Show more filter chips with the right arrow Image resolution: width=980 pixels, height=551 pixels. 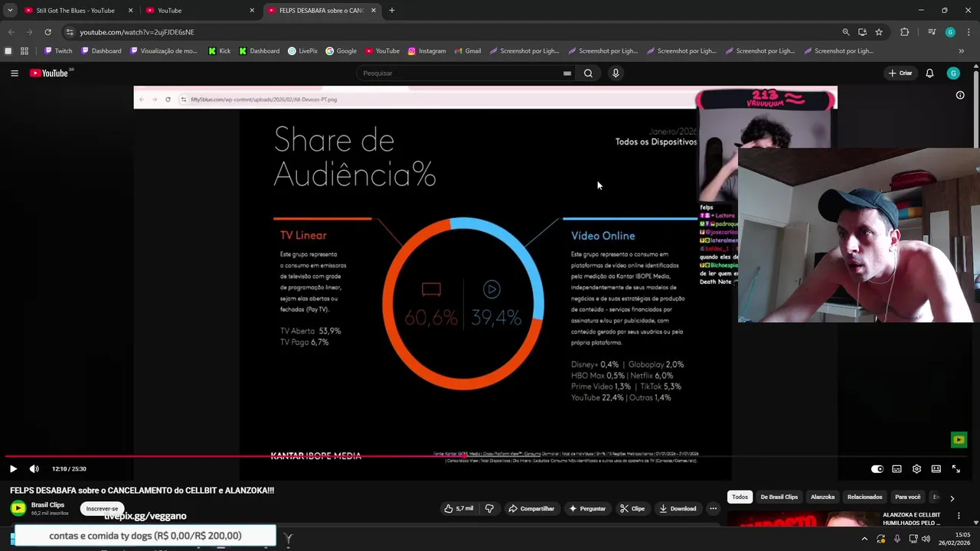click(x=952, y=497)
